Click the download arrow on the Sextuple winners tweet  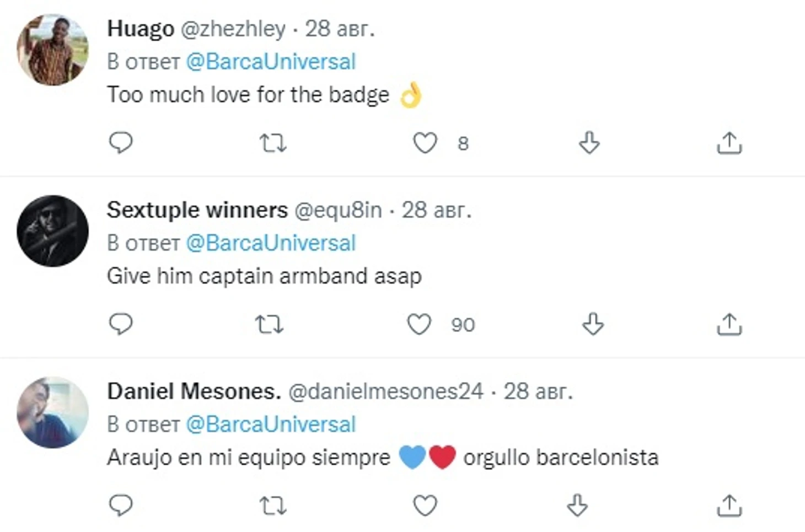pos(593,324)
